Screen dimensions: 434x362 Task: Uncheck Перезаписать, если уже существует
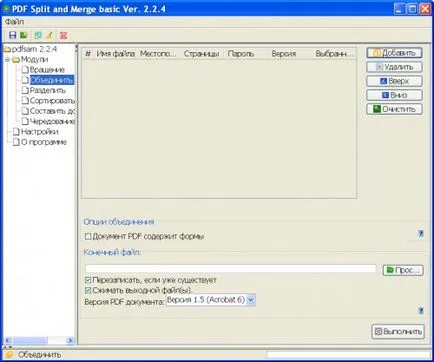tap(88, 280)
